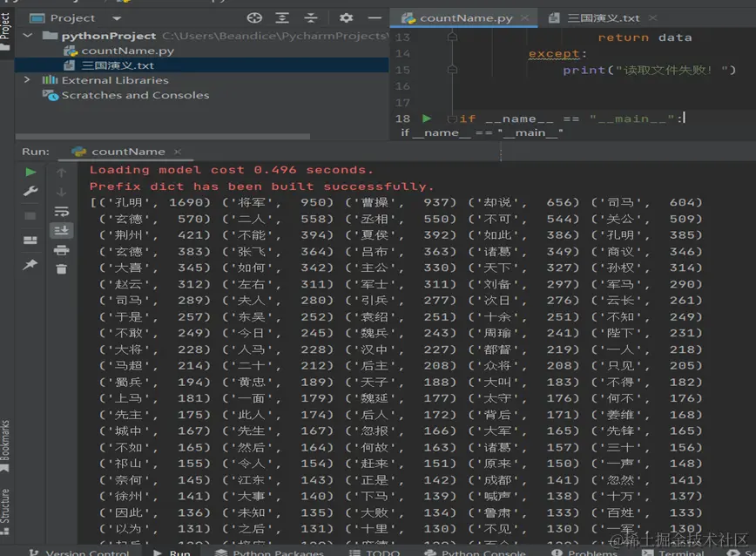Viewport: 756px width, 556px height.
Task: Open the Project side tool window tab
Action: (6, 31)
